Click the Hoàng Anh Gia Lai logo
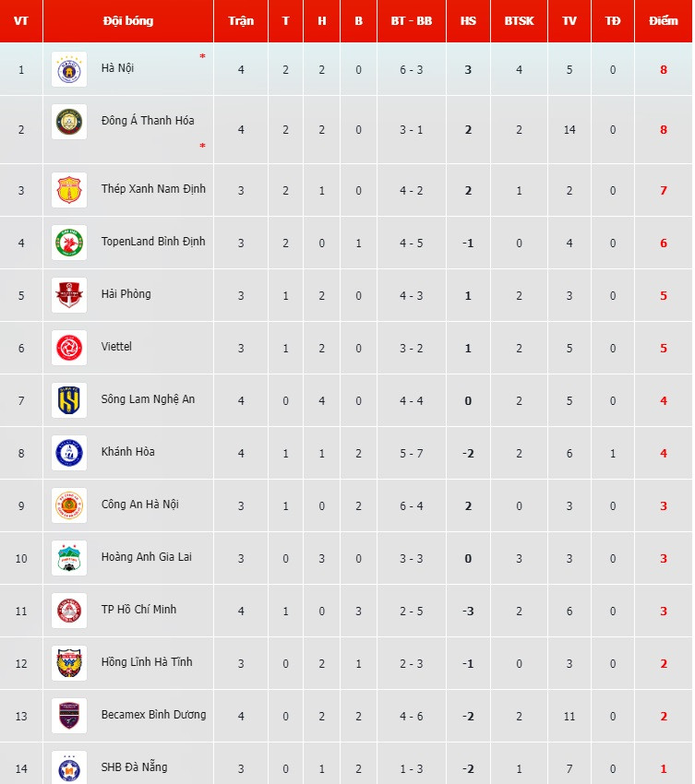This screenshot has width=695, height=784. pos(69,558)
